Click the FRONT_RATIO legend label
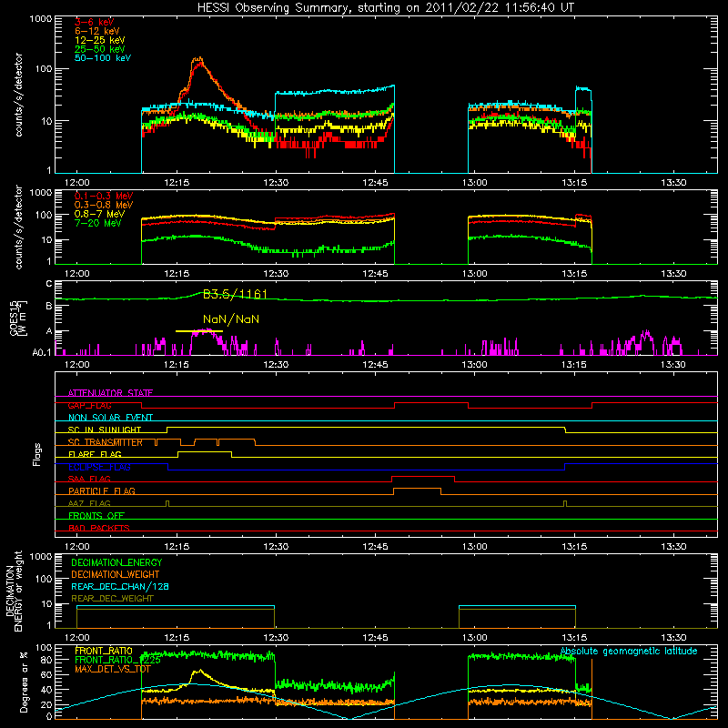This screenshot has width=728, height=728. pyautogui.click(x=104, y=652)
